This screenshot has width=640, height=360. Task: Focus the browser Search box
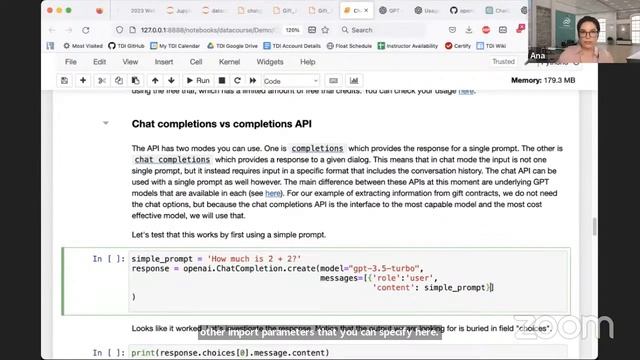pyautogui.click(x=382, y=30)
